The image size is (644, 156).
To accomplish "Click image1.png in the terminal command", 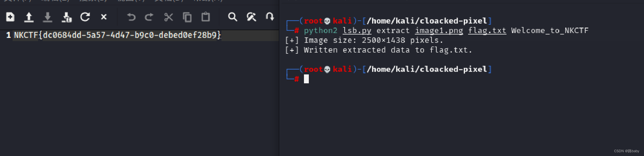I will [439, 31].
